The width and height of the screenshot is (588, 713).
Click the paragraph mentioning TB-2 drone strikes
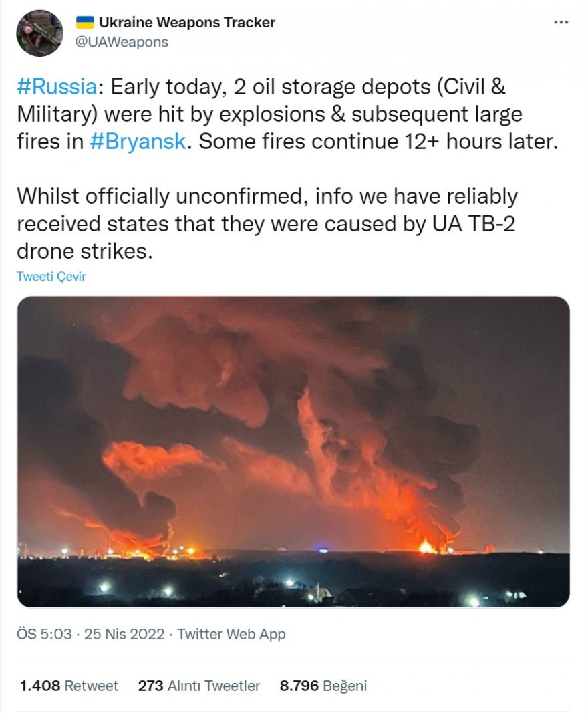coord(267,223)
